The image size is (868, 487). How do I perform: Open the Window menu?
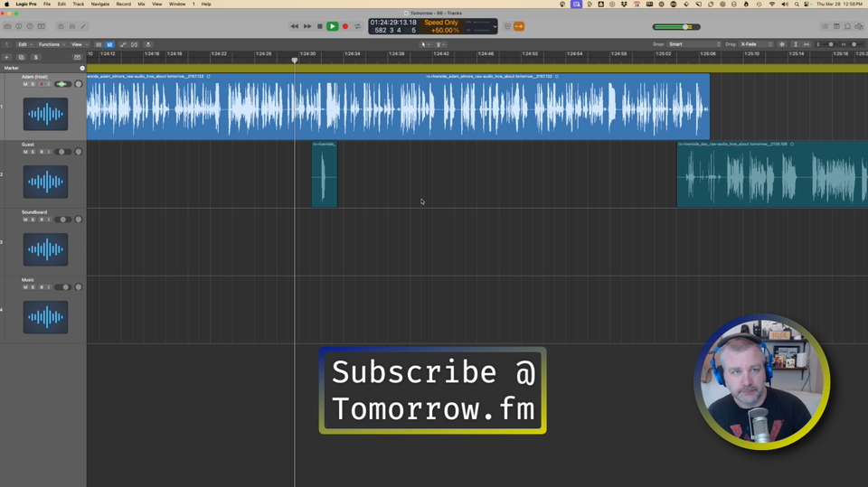(177, 4)
